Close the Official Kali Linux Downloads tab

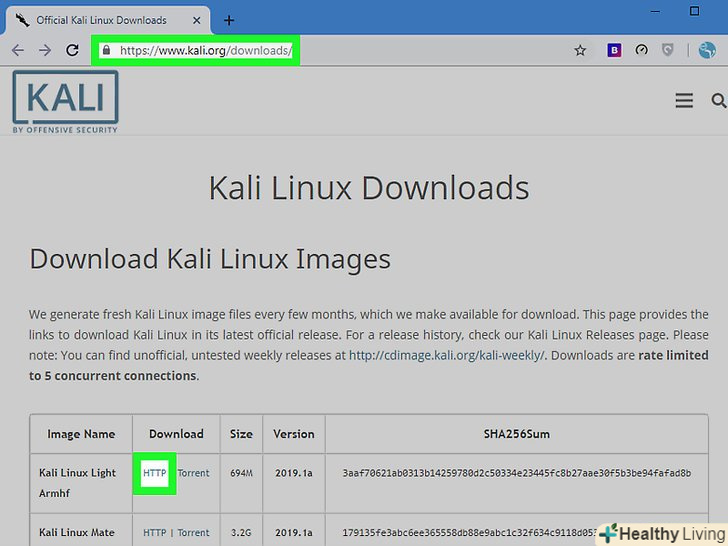[197, 20]
